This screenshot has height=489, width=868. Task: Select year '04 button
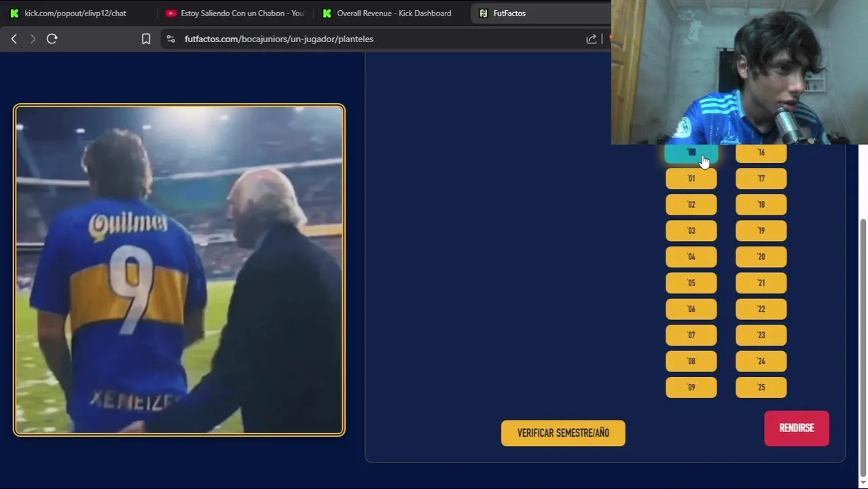tap(691, 257)
